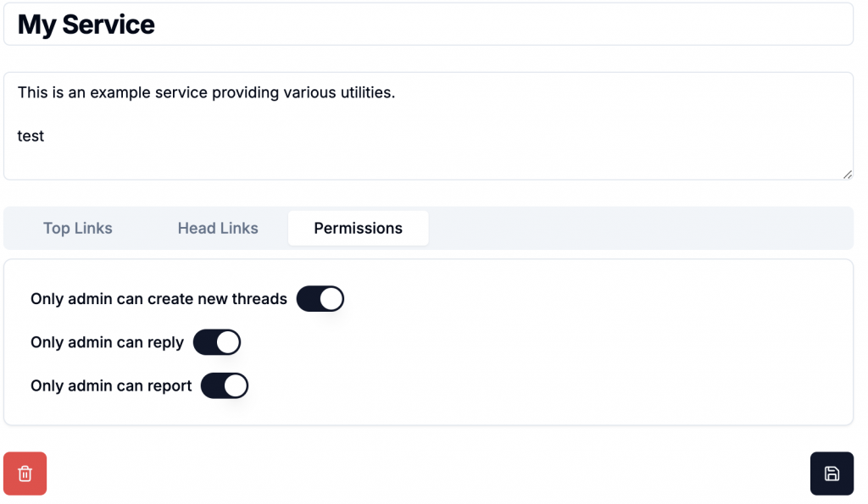Click the floppy disk save icon
Image resolution: width=868 pixels, height=504 pixels.
click(x=832, y=474)
